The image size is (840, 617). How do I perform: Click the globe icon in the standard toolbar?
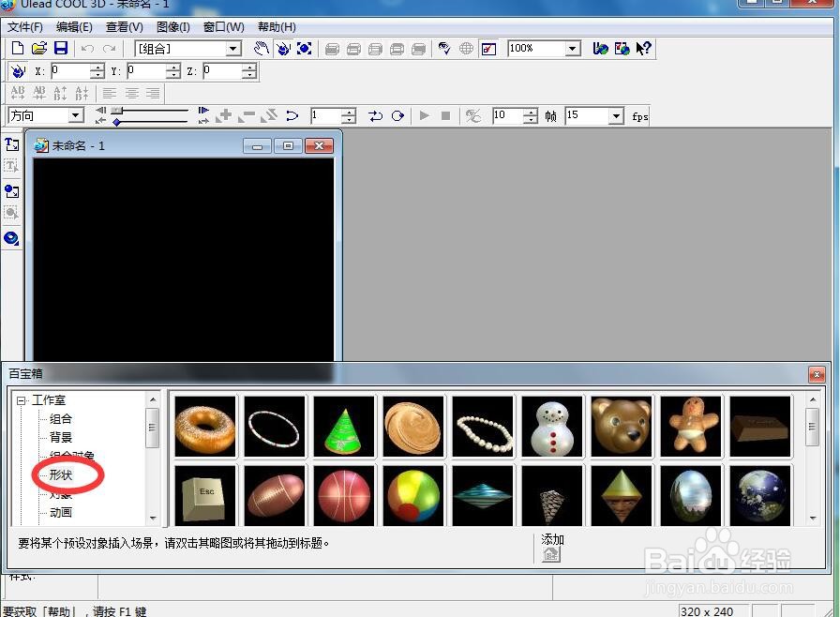click(x=467, y=49)
